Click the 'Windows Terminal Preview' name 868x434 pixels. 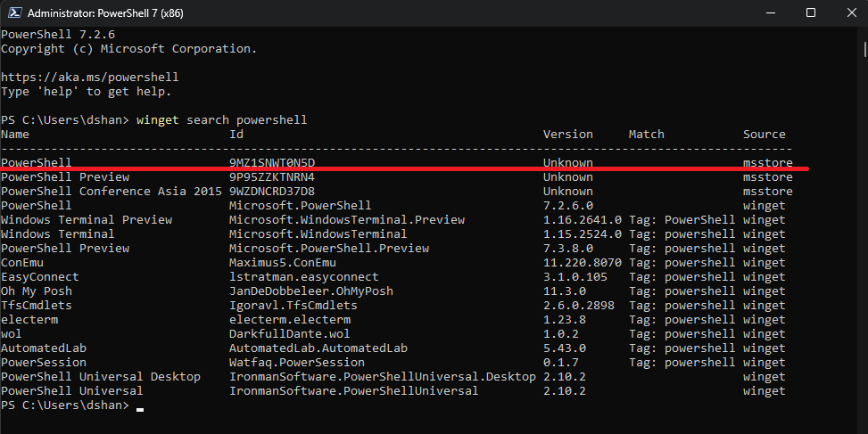pos(87,220)
